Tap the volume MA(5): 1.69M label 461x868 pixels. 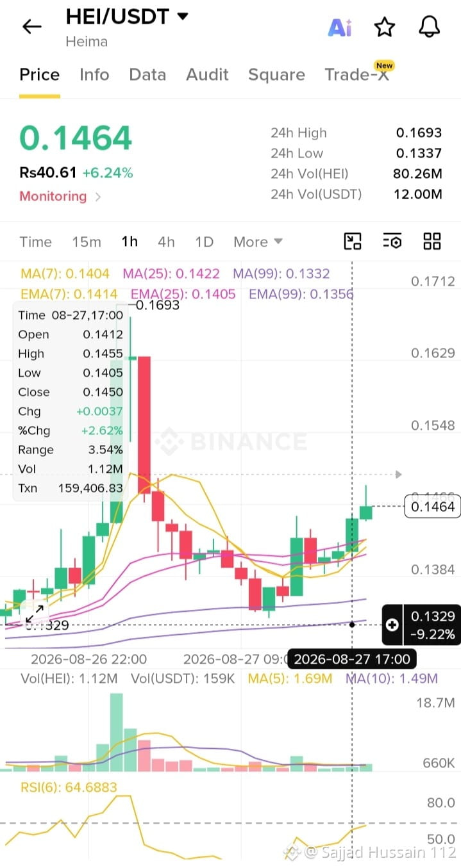click(290, 678)
